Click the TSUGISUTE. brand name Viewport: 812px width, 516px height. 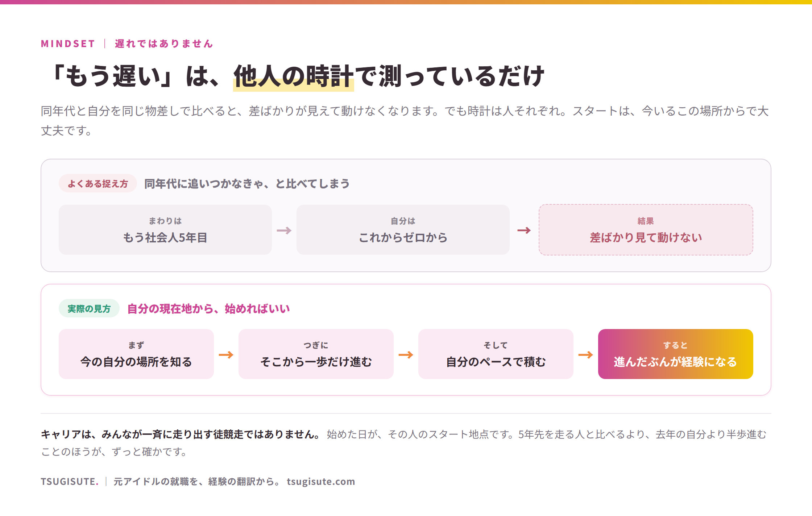click(70, 481)
